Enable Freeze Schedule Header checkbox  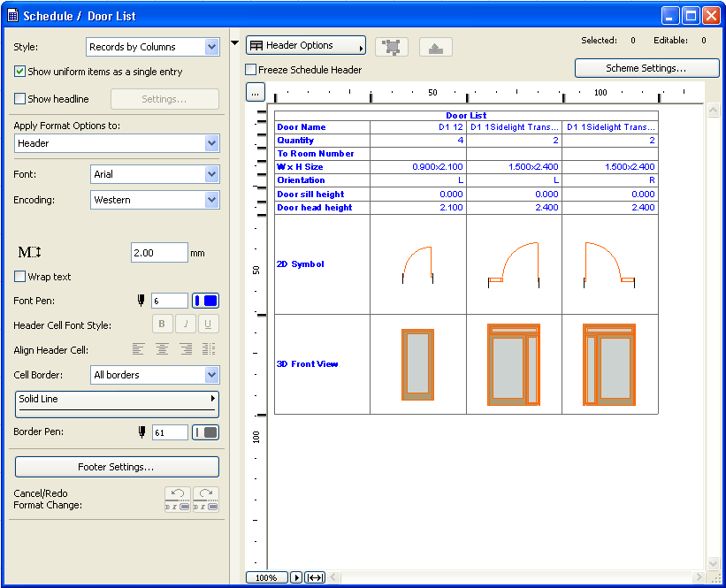pyautogui.click(x=251, y=70)
